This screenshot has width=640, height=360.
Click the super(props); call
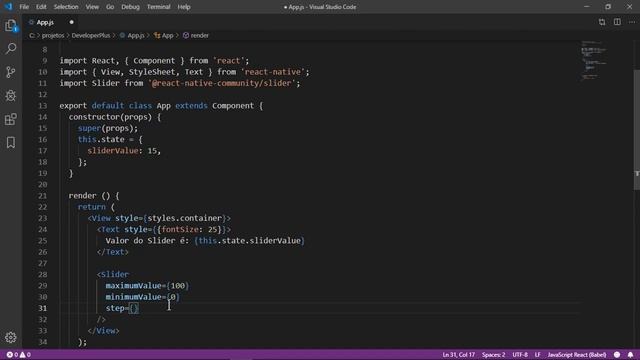click(108, 128)
